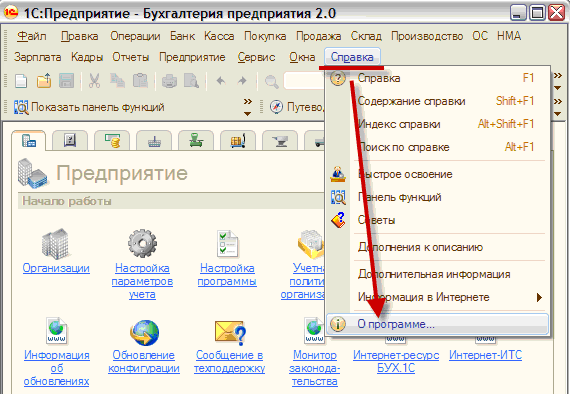Image resolution: width=570 pixels, height=394 pixels.
Task: Open the Банк menu in the menu bar
Action: [x=182, y=36]
